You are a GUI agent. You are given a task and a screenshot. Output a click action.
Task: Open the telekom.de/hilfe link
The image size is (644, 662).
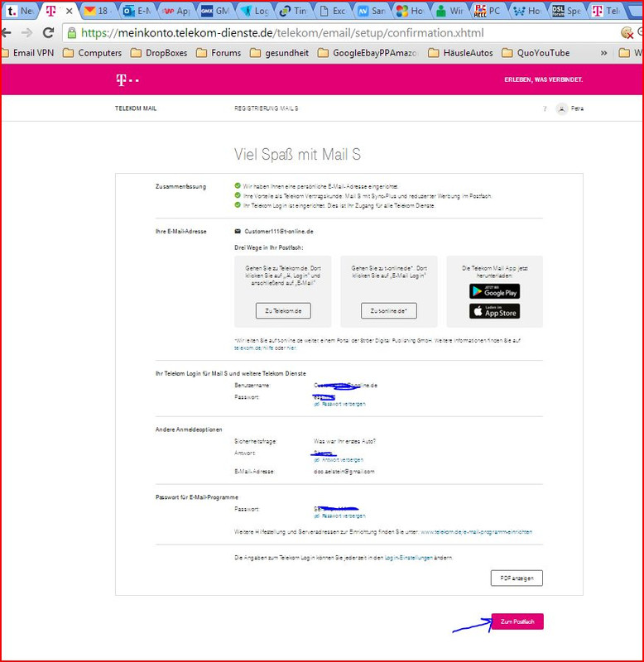coord(252,348)
